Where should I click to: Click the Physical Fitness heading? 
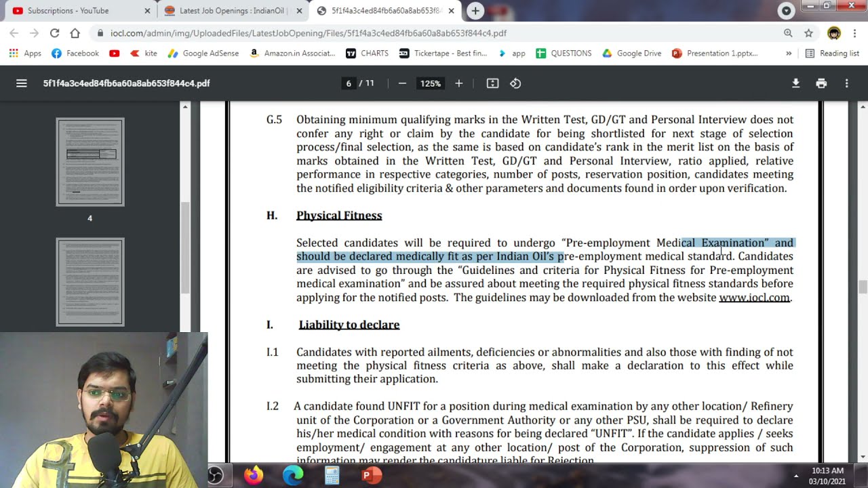339,216
